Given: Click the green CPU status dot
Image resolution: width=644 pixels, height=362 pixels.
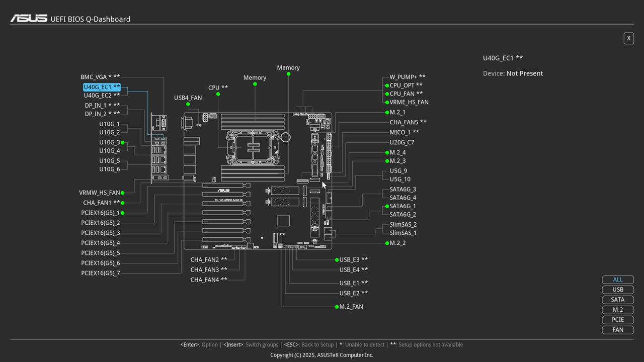Looking at the screenshot, I should tap(217, 94).
